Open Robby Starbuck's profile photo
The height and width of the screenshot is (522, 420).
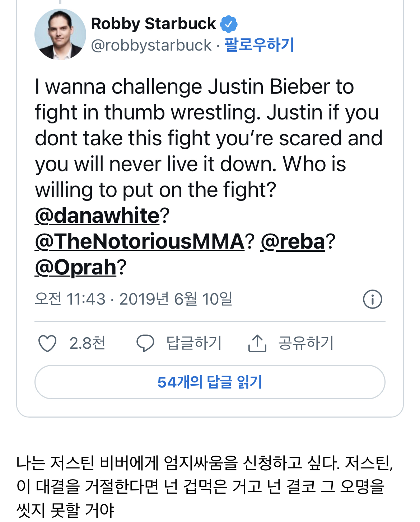(60, 34)
